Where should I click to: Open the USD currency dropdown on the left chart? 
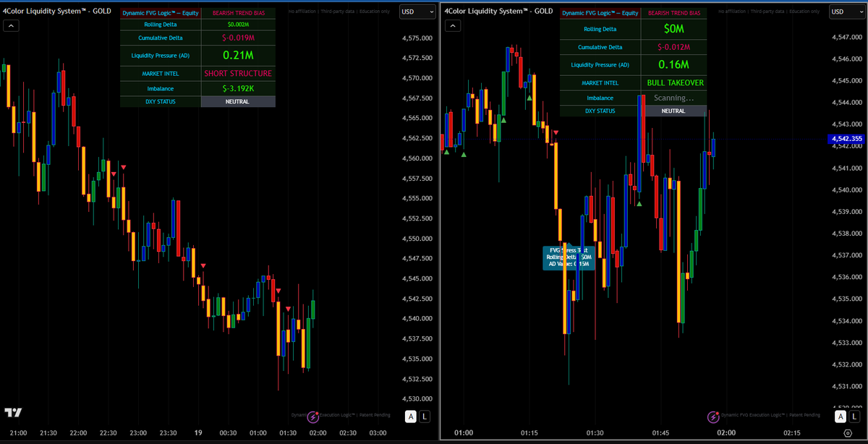[417, 12]
